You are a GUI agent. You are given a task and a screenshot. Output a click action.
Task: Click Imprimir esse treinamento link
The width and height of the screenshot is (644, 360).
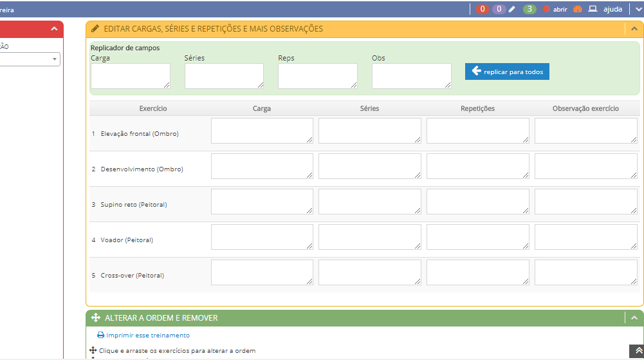pyautogui.click(x=147, y=335)
